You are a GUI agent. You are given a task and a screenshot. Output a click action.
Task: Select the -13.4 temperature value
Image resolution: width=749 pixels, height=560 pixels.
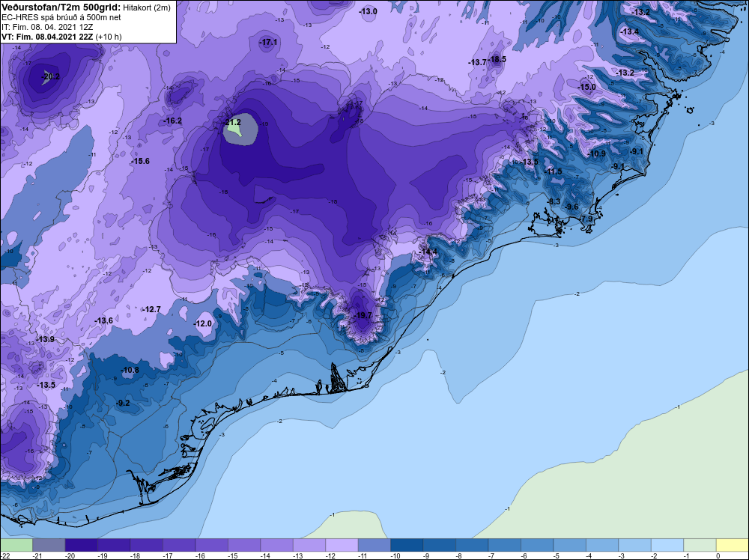(630, 32)
